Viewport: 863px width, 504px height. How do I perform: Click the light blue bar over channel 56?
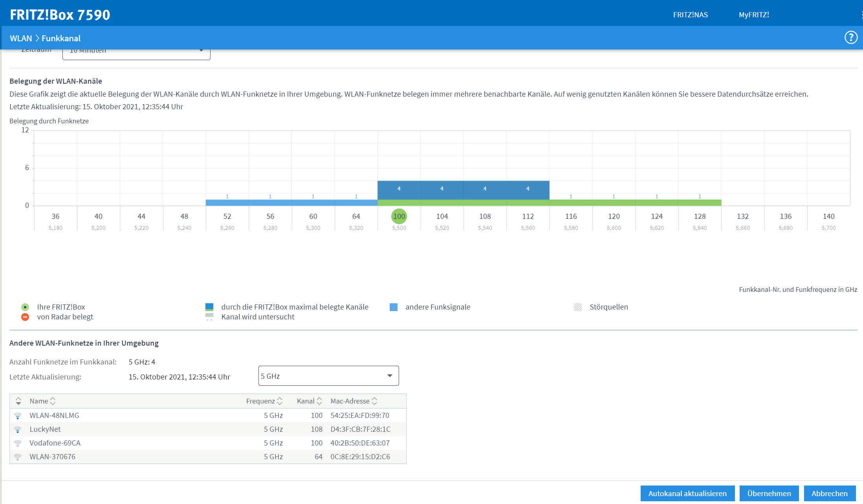coord(270,203)
